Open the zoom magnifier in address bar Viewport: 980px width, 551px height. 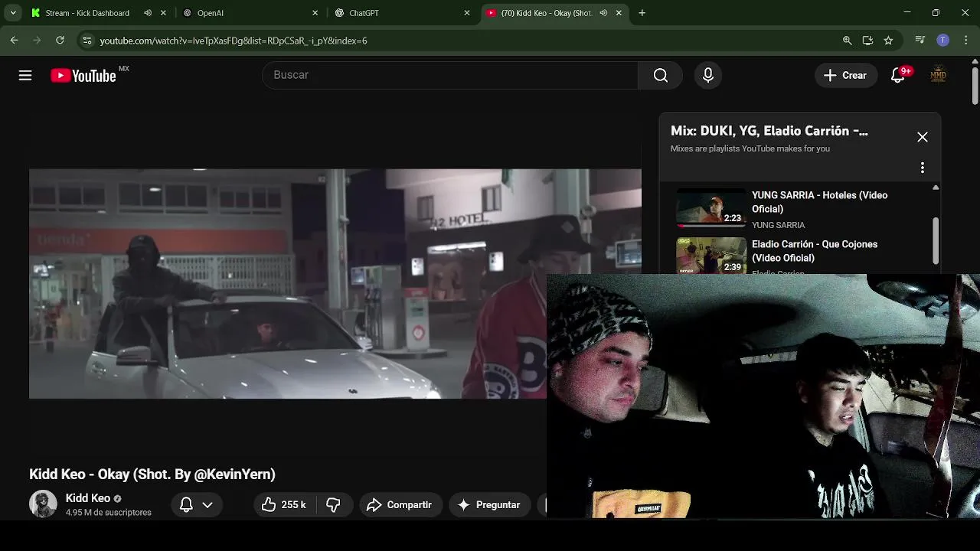[x=847, y=41]
